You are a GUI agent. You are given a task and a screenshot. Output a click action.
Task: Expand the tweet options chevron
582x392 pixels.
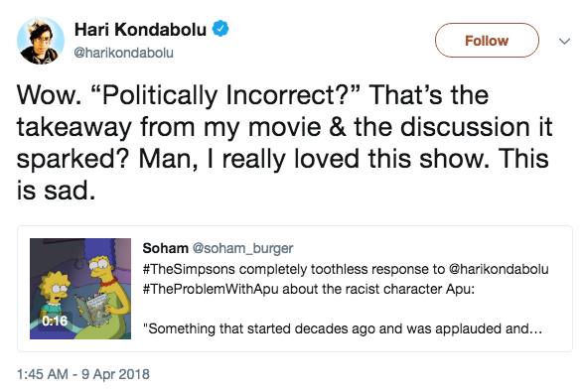pyautogui.click(x=564, y=41)
